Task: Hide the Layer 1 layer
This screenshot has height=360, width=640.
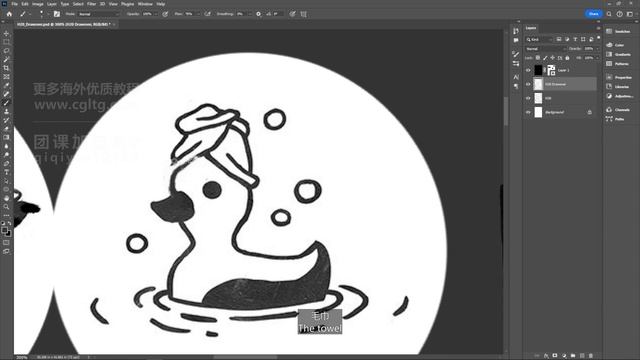Action: point(528,70)
